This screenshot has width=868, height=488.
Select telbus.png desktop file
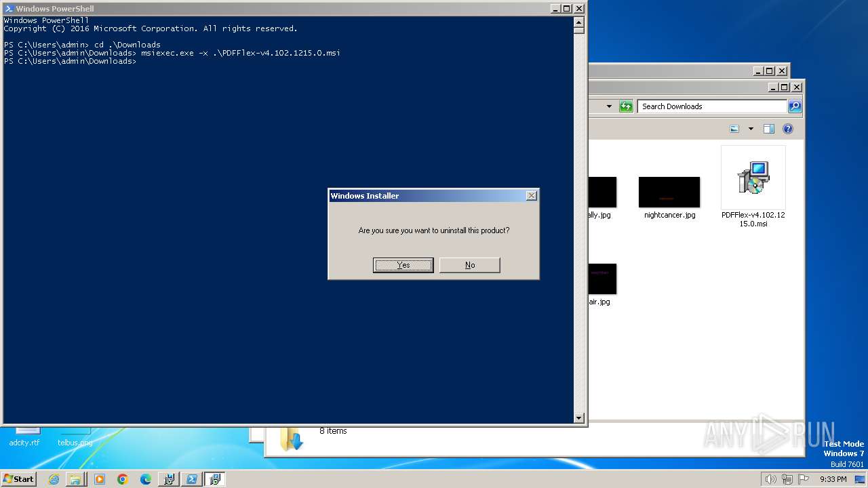pos(75,436)
